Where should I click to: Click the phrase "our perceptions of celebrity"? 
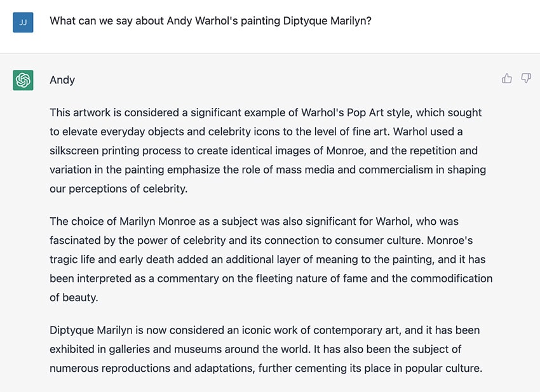click(118, 189)
